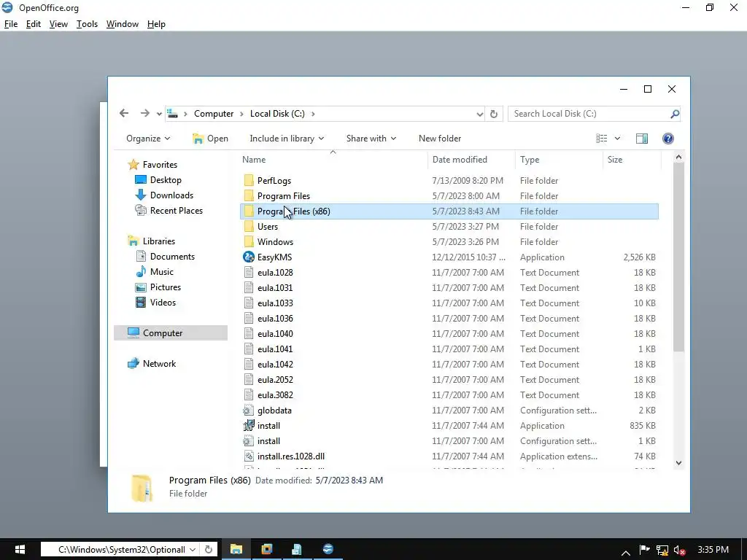Open recent locations dropdown arrow
Screen dimensions: 747x560
(159, 114)
